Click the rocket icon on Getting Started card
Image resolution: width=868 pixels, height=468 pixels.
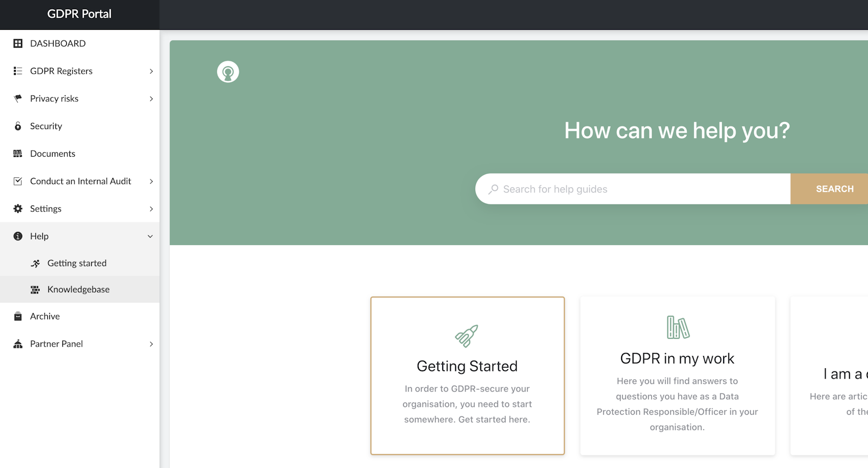click(x=467, y=336)
